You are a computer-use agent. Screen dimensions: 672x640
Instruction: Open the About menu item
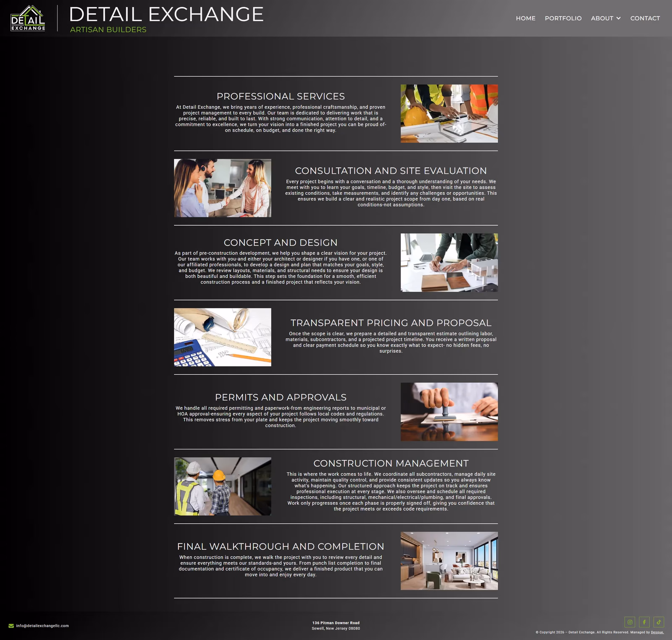pos(602,18)
